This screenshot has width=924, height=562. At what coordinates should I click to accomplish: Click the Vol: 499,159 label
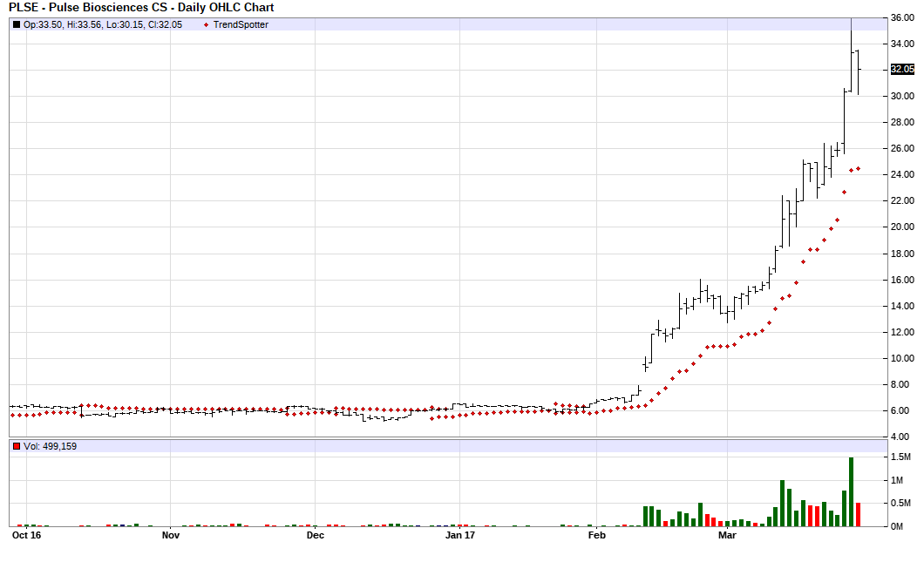tap(50, 446)
